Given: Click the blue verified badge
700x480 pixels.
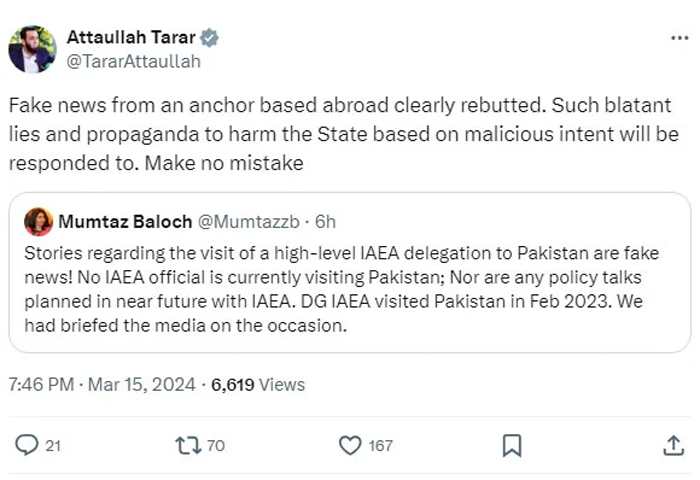Looking at the screenshot, I should [209, 38].
